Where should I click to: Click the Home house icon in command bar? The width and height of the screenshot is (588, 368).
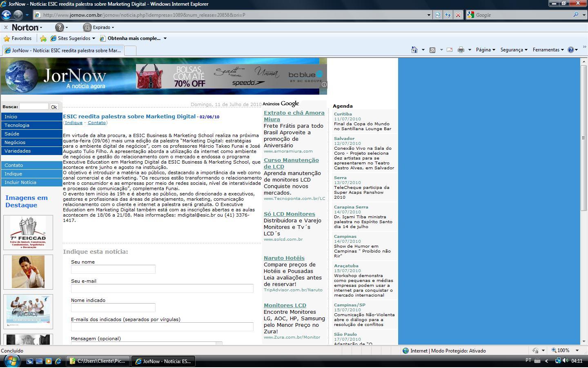point(414,50)
